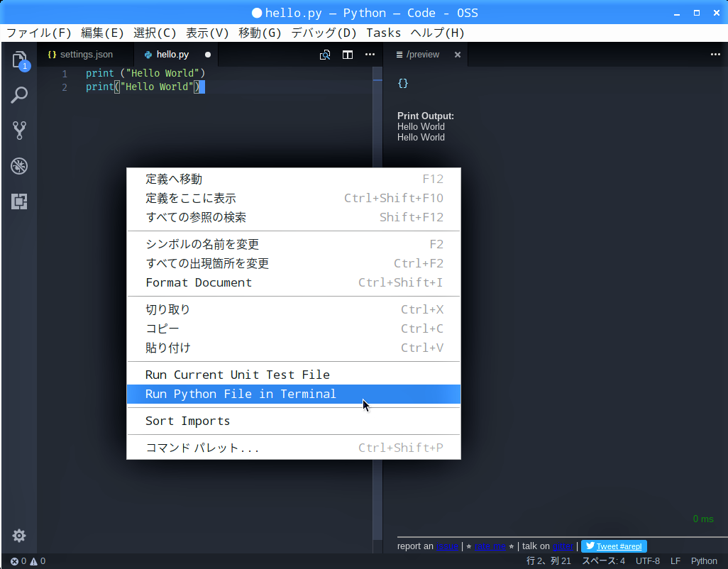Viewport: 728px width, 569px height.
Task: Click the {} variables object in the preview
Action: (403, 83)
